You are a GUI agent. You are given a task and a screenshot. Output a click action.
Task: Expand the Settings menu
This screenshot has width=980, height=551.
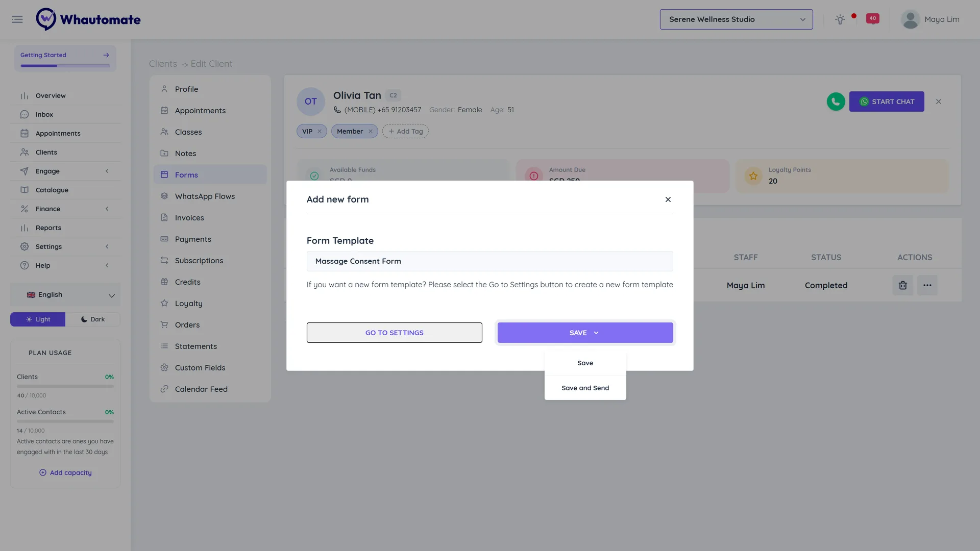65,247
